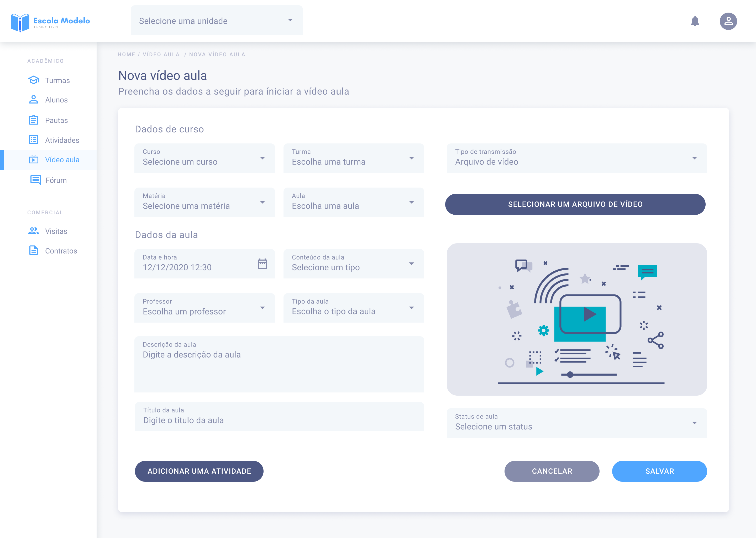Click the Atividades list icon

(34, 140)
